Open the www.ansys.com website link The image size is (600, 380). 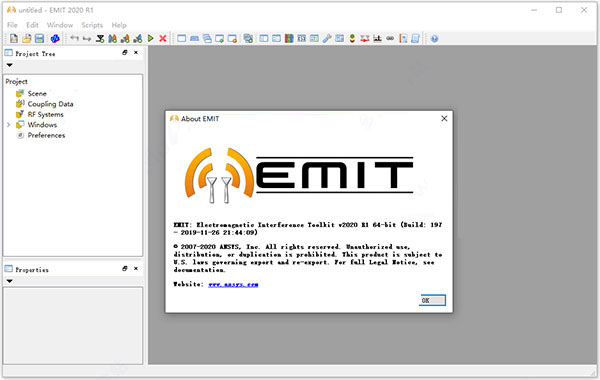(x=233, y=284)
